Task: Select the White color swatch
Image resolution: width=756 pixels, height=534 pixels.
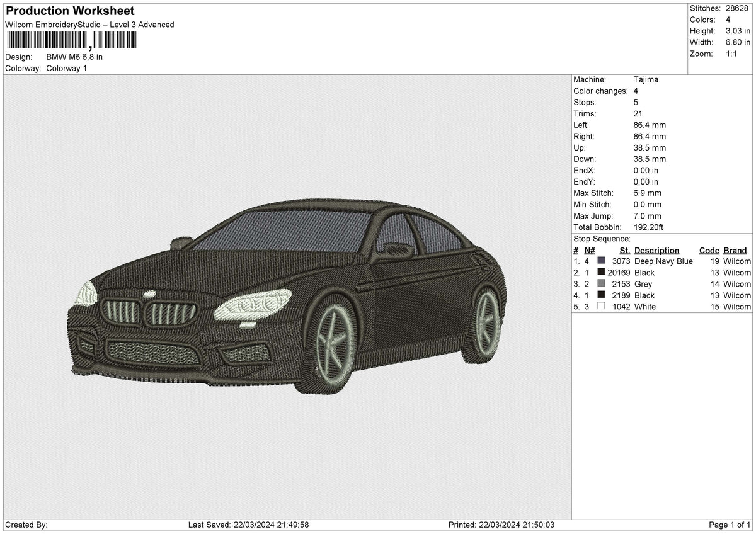Action: coord(601,307)
